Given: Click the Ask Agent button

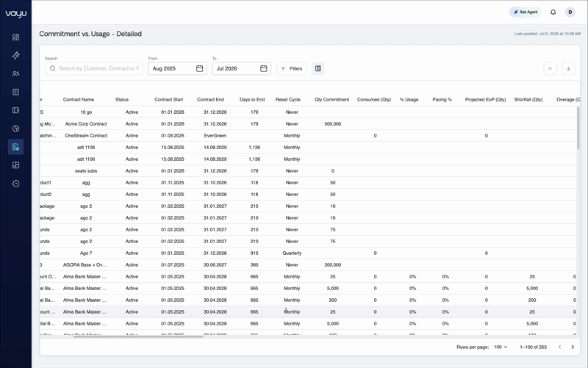Looking at the screenshot, I should [526, 12].
